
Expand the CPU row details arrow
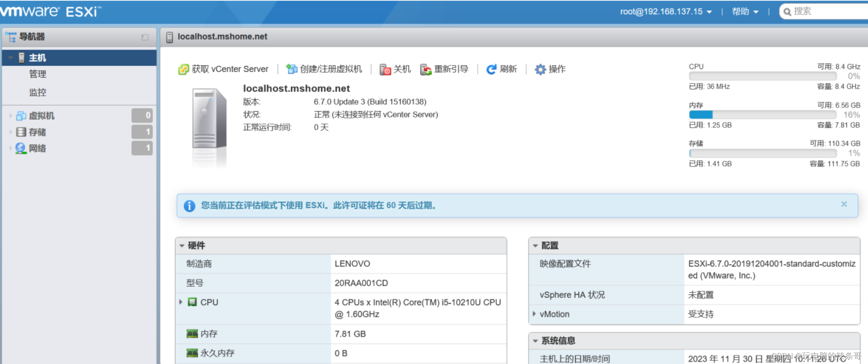tap(181, 302)
